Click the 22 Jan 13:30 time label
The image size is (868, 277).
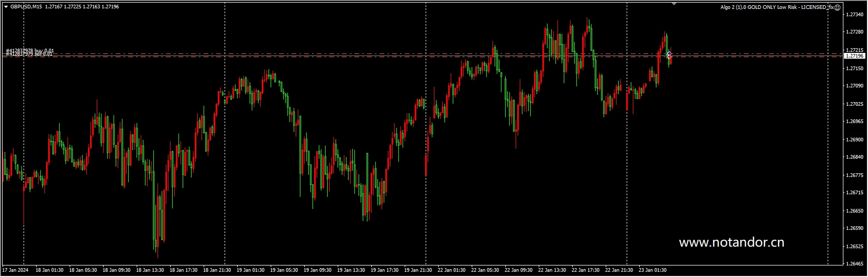click(552, 270)
